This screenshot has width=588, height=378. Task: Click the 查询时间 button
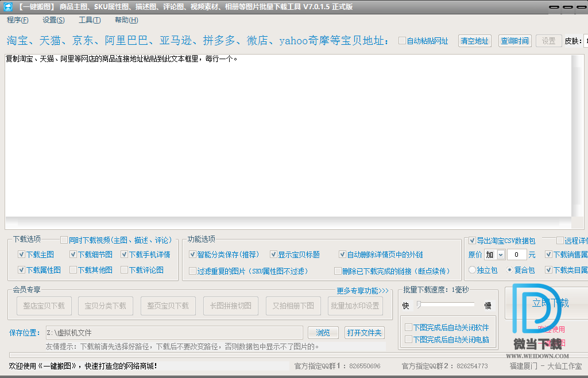click(515, 41)
